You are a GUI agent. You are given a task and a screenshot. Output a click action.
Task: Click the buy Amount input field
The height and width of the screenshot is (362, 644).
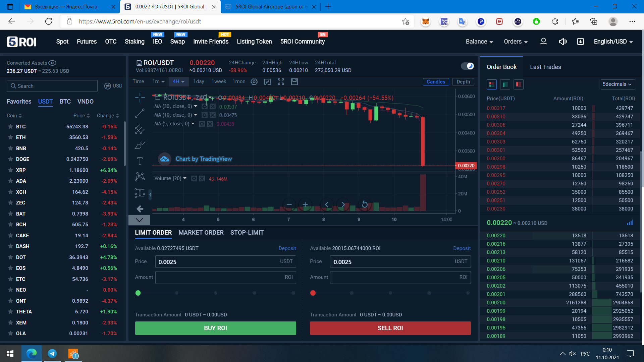point(226,277)
